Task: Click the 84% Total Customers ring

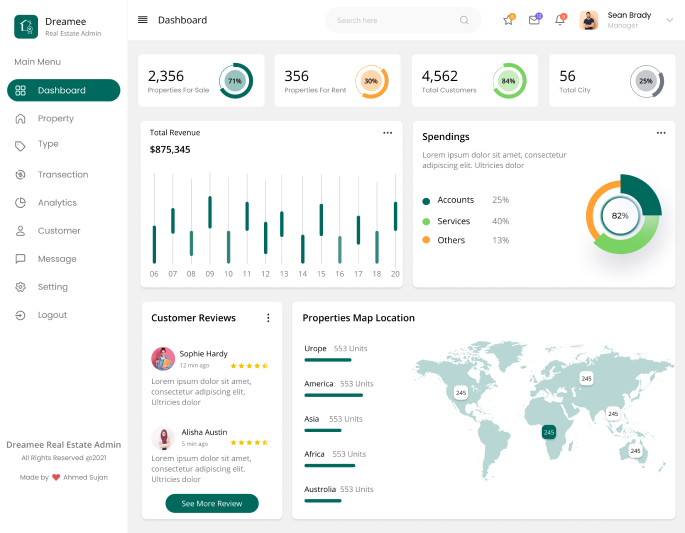Action: point(509,81)
